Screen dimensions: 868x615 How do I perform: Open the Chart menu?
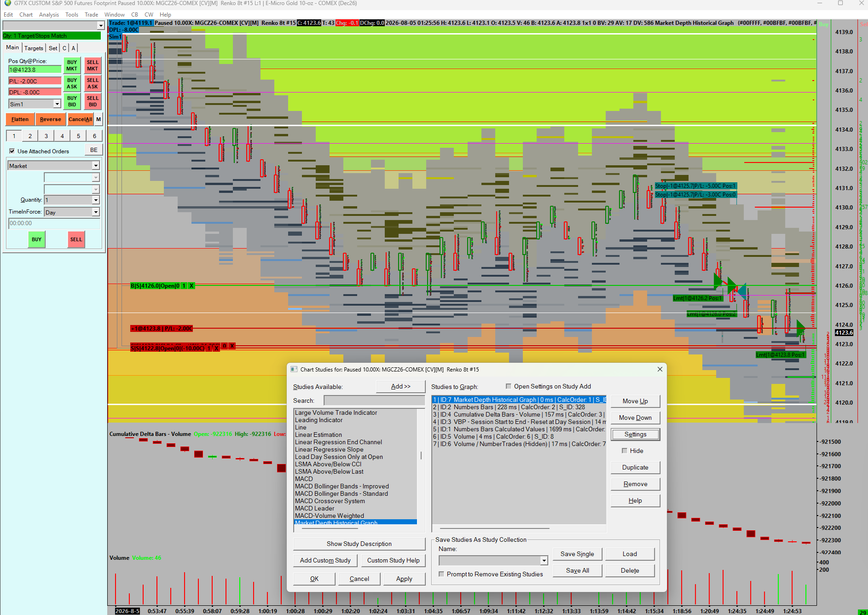pyautogui.click(x=26, y=14)
